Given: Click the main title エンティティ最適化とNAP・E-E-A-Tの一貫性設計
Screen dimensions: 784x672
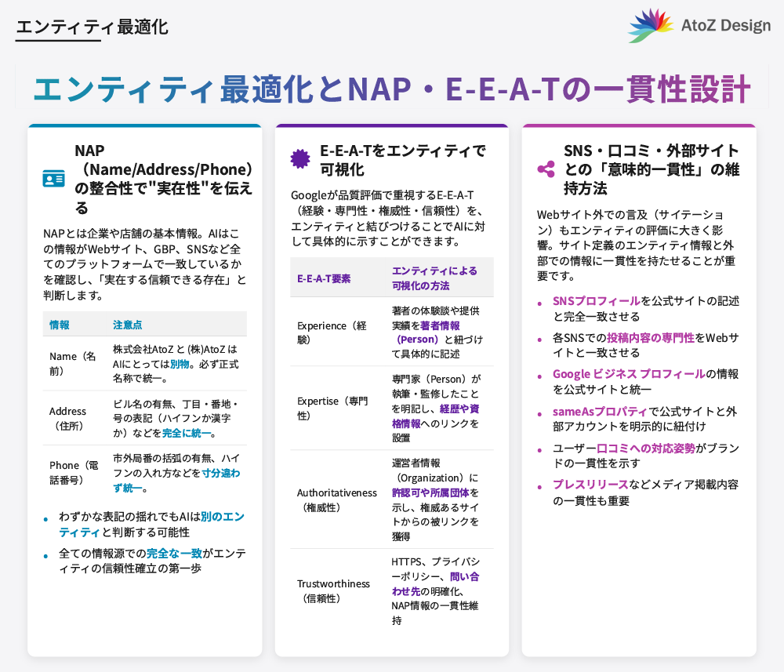Looking at the screenshot, I should (391, 89).
